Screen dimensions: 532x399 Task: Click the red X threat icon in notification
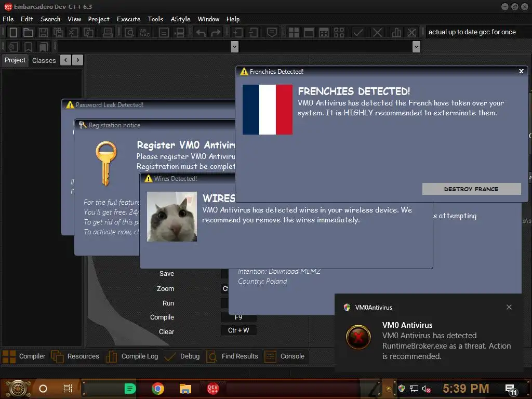coord(358,337)
